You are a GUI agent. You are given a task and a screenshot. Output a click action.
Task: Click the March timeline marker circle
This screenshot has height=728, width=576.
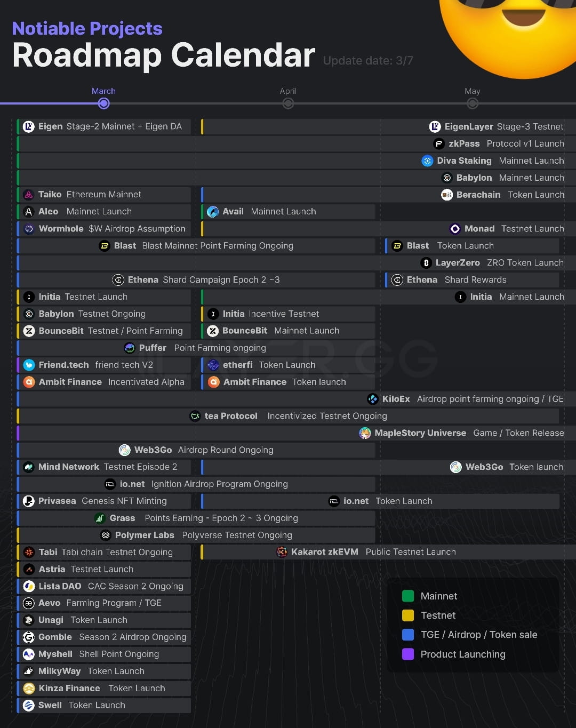pyautogui.click(x=103, y=103)
